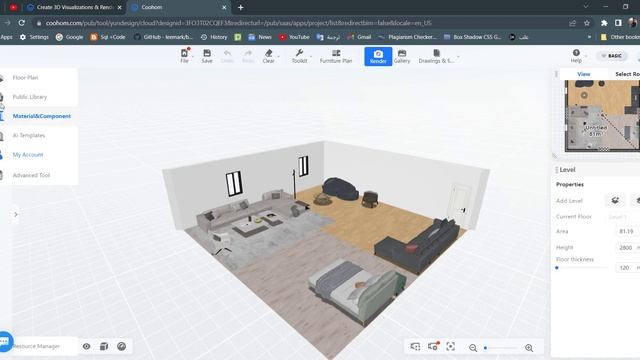
Task: Click the fit-to-screen focus icon
Action: [451, 347]
